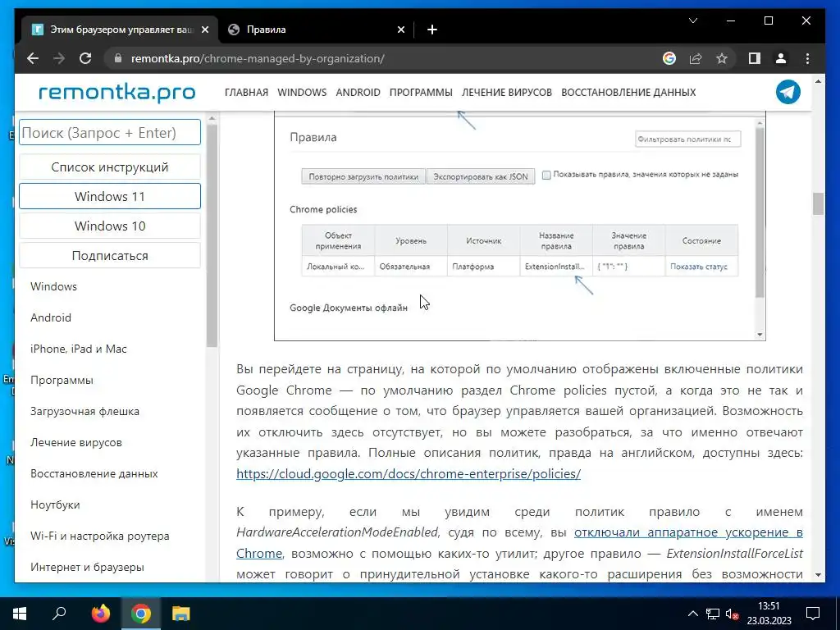Screen dimensions: 840x630
Task: Close the 'Правила' tab
Action: point(400,30)
